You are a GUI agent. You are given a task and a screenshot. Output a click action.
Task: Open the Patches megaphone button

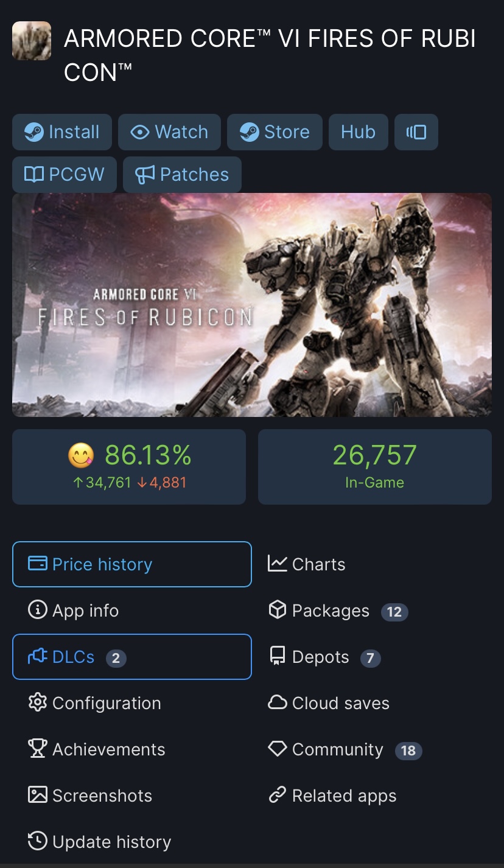(182, 175)
